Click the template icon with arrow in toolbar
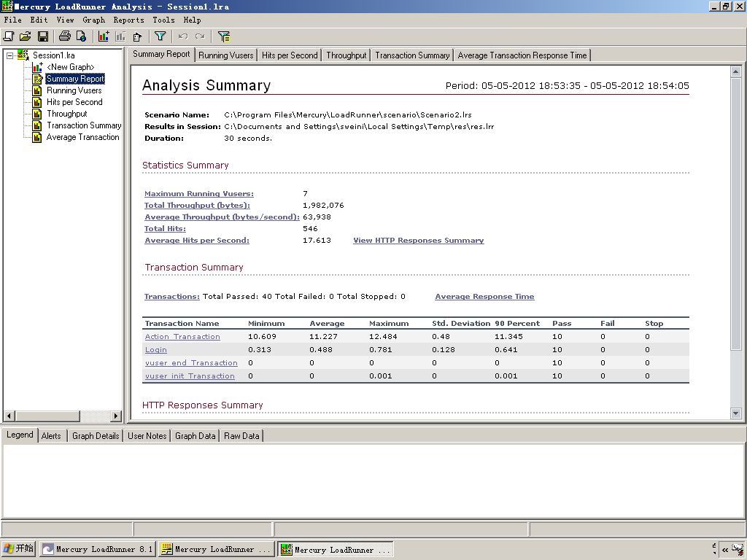The height and width of the screenshot is (560, 747). tap(138, 36)
